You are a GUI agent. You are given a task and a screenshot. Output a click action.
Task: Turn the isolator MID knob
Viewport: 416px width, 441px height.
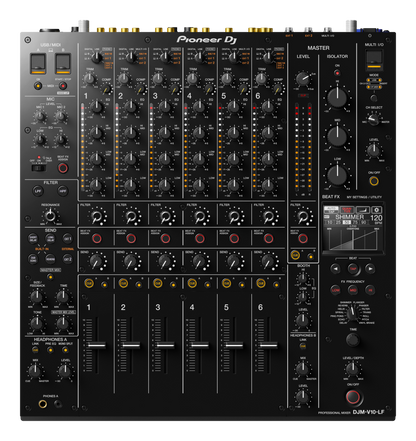coord(337,136)
